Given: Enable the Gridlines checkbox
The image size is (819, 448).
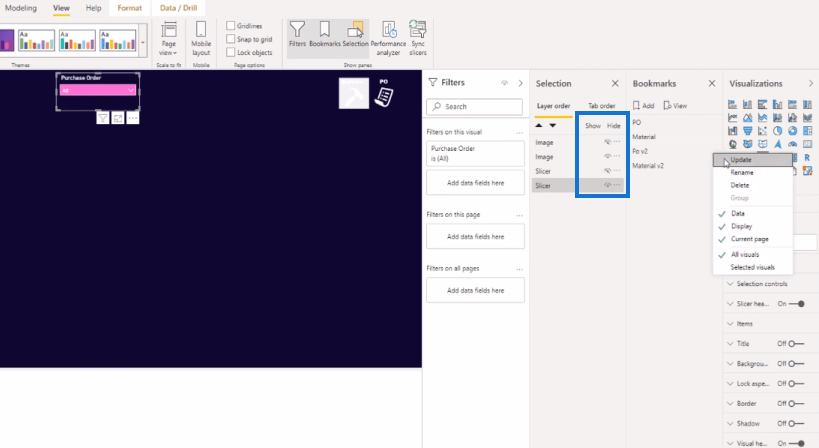Looking at the screenshot, I should (x=231, y=25).
